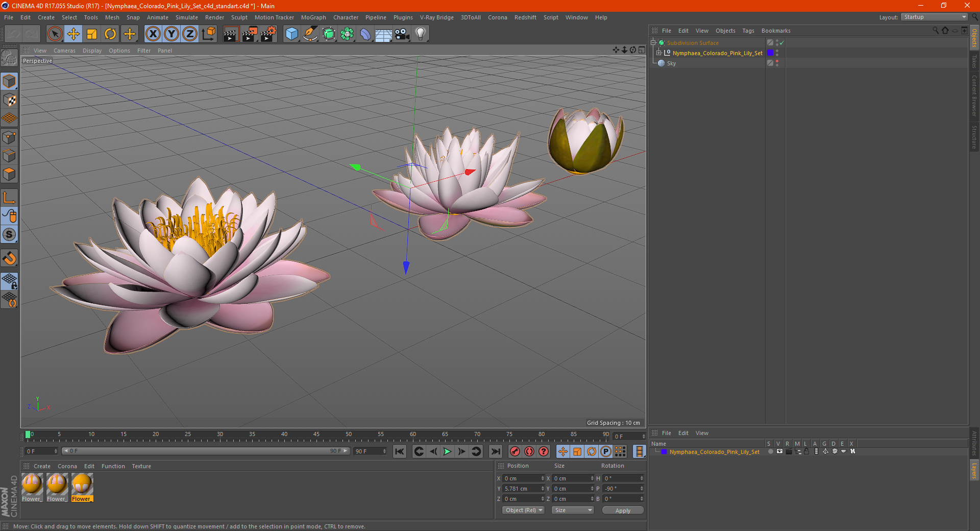Open material manager Function menu
The width and height of the screenshot is (980, 531).
pyautogui.click(x=113, y=466)
